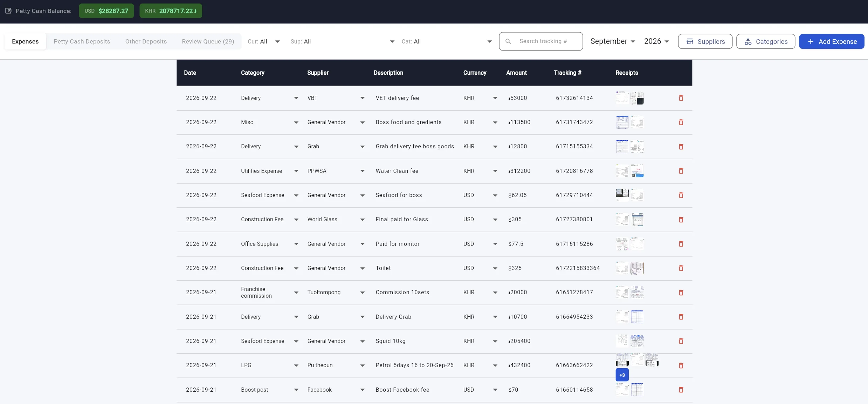Image resolution: width=868 pixels, height=404 pixels.
Task: Change currency of the $62.05 seafood row
Action: 480,195
